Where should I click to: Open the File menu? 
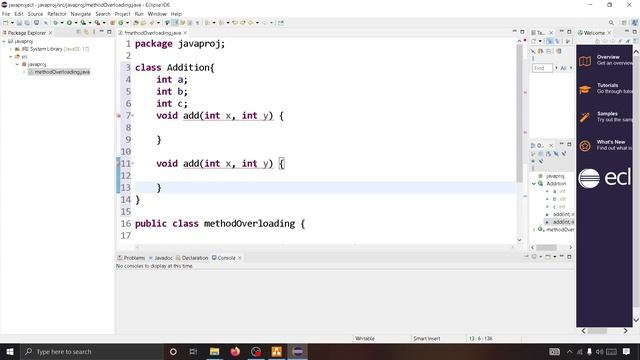6,14
